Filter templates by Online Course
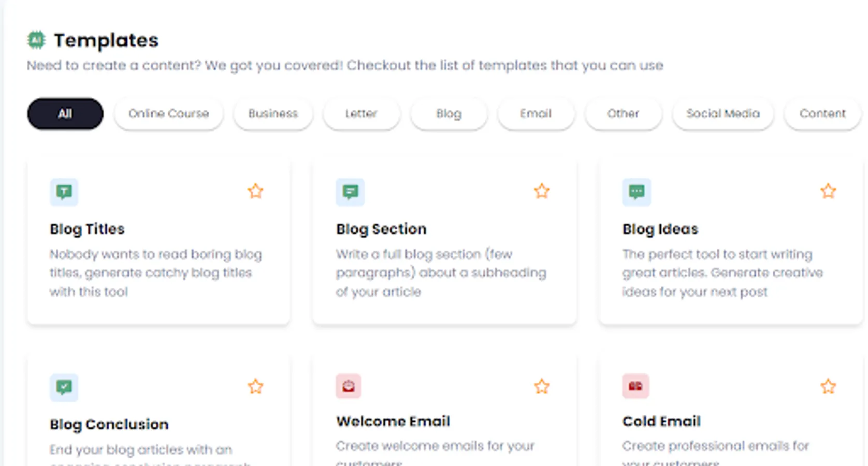Screen dimensions: 868x466 [168, 113]
